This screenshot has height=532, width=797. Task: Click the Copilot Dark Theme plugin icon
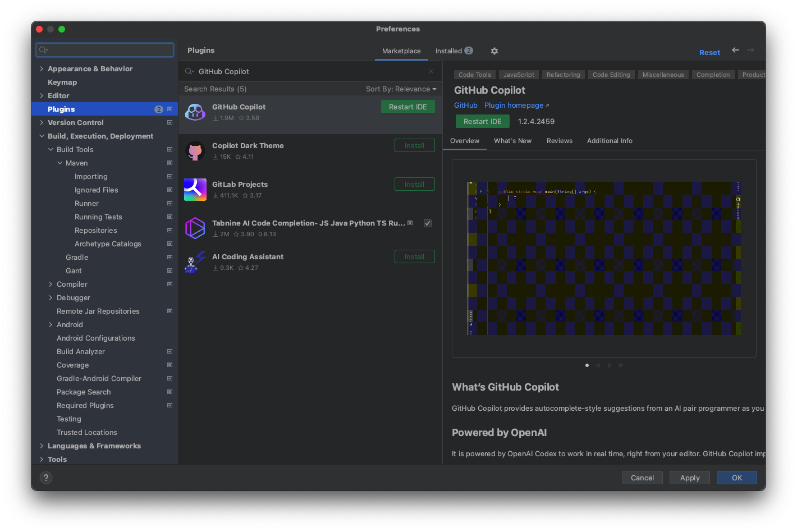(195, 151)
